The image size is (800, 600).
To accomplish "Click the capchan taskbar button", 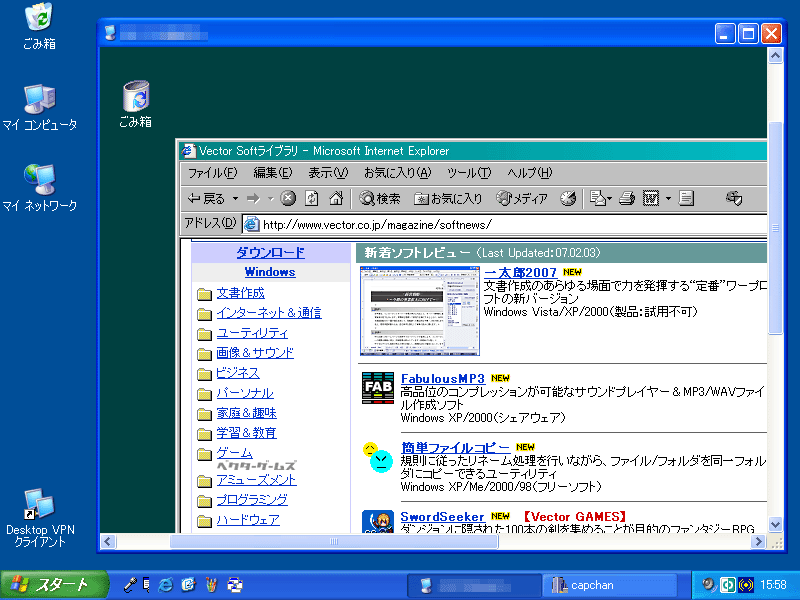I will pyautogui.click(x=611, y=585).
